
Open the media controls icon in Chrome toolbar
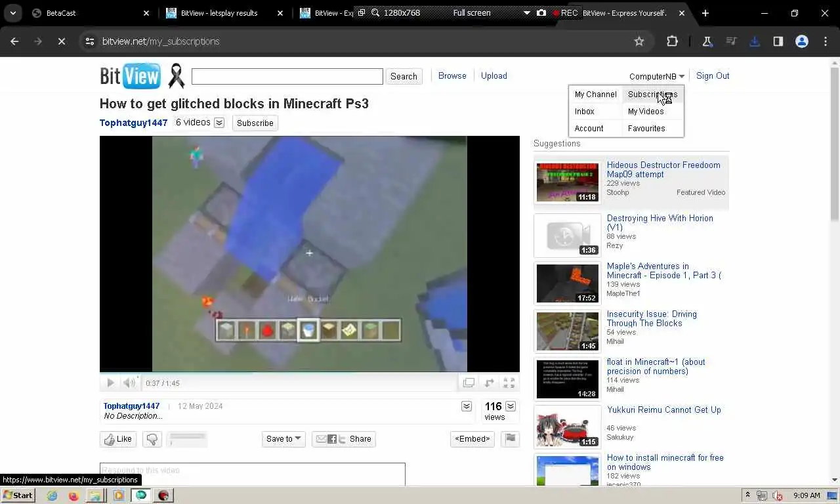click(731, 41)
